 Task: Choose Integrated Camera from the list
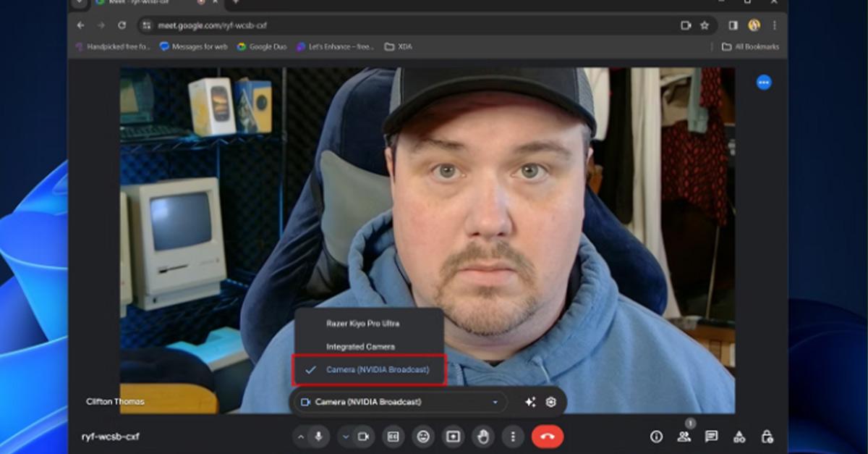point(360,347)
